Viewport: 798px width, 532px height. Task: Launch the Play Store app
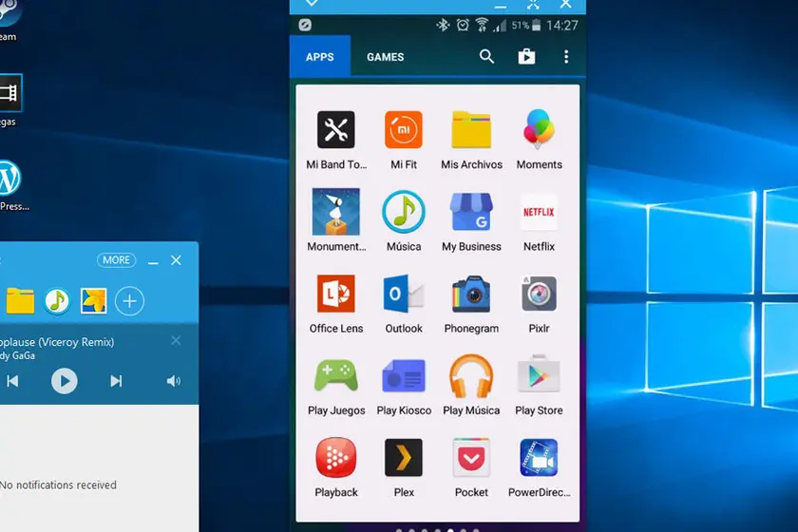[539, 374]
